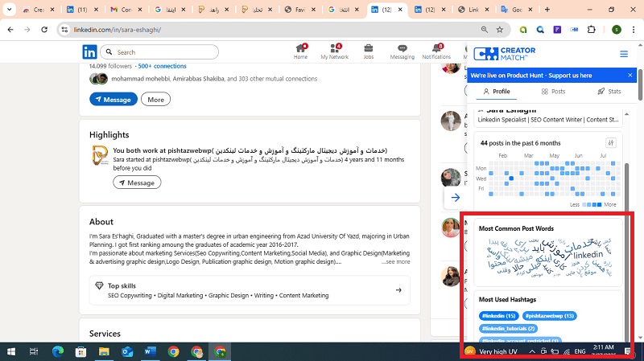Switch to the Gmail browser tab
The image size is (644, 361).
tap(126, 10)
